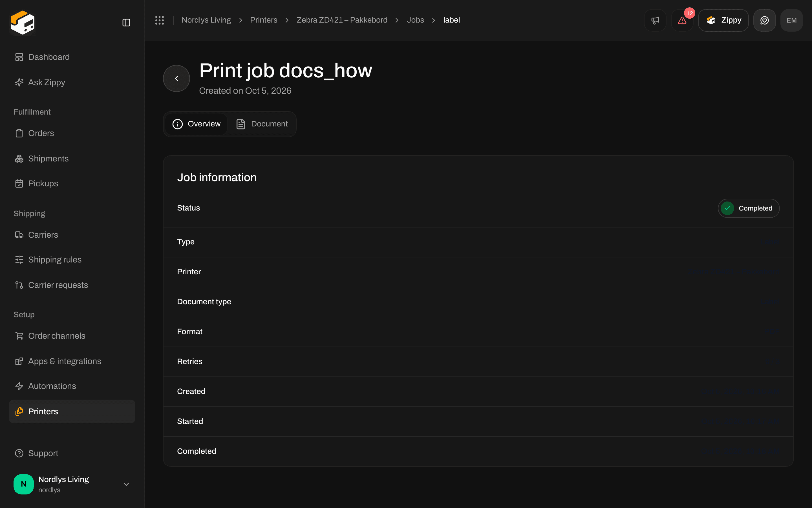Open Carriers section
This screenshot has width=812, height=508.
pos(72,235)
